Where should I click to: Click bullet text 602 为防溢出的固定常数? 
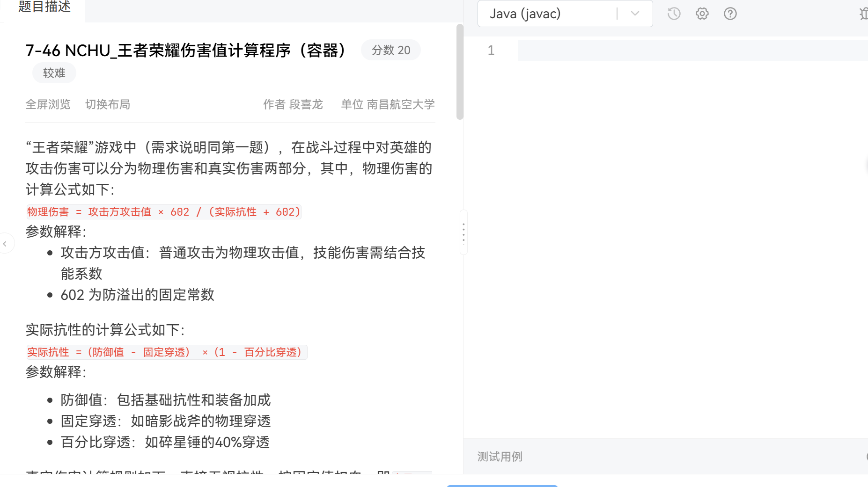[138, 295]
